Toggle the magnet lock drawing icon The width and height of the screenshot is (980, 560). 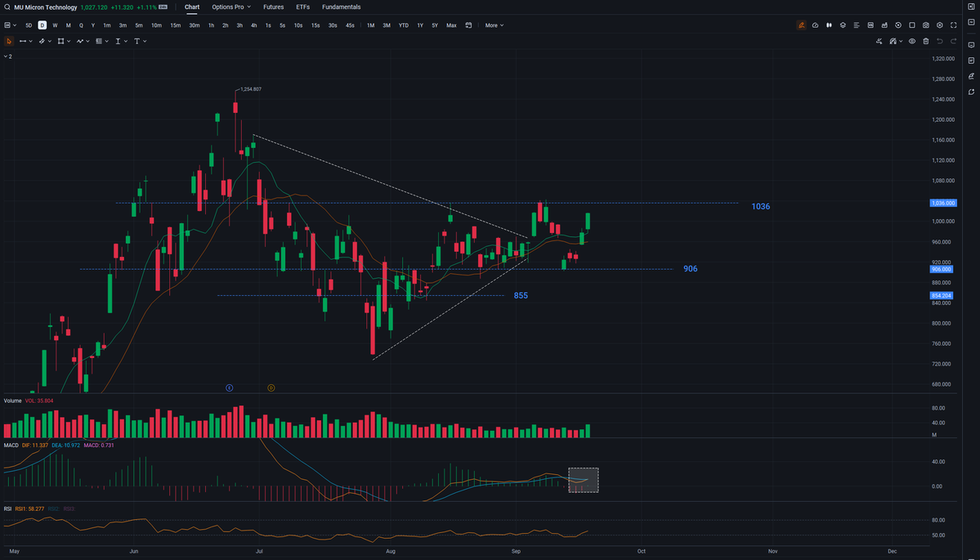pos(893,41)
